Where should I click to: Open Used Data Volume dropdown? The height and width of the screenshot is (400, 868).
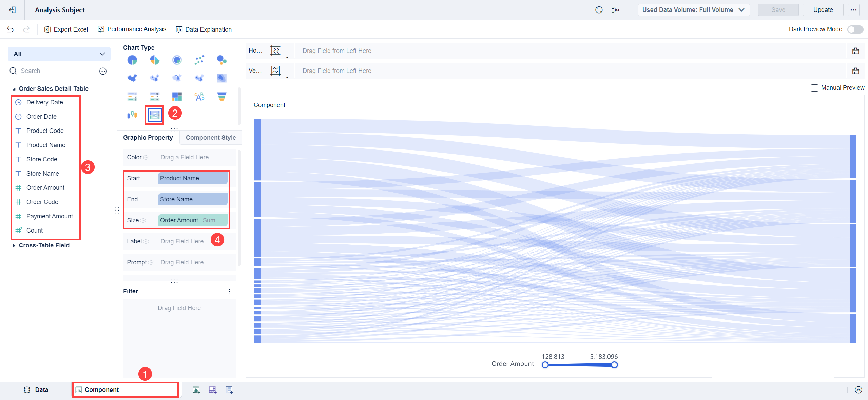coord(693,10)
